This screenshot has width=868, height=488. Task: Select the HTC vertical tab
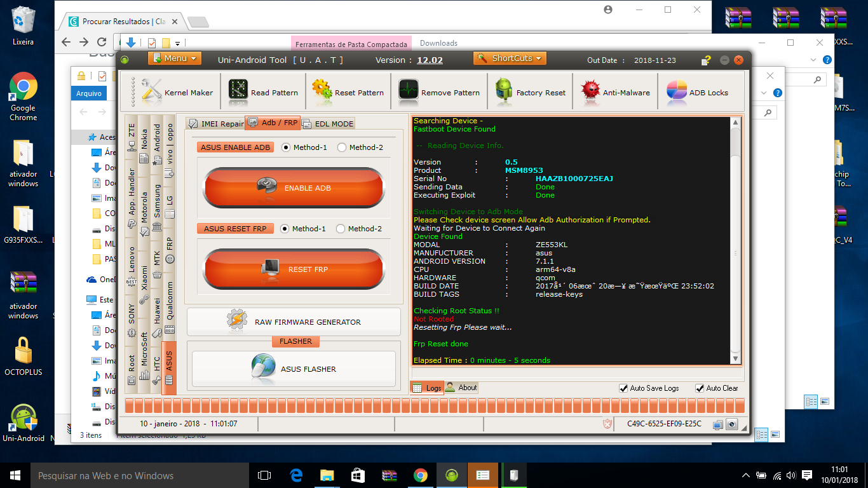pos(157,369)
